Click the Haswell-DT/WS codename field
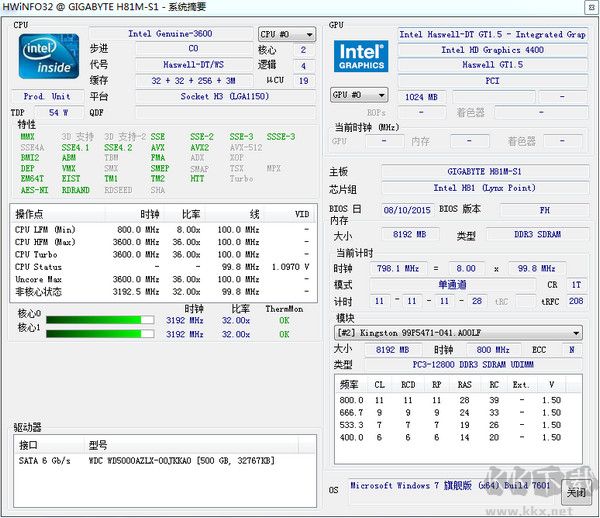This screenshot has width=600, height=518. [x=194, y=65]
